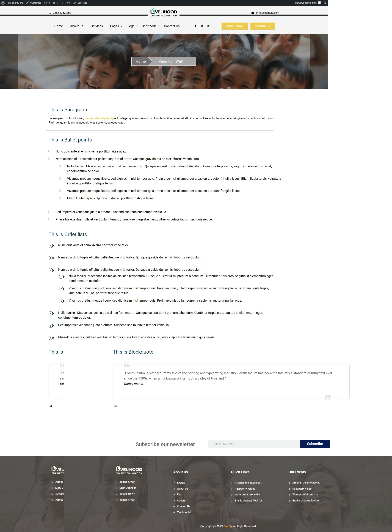Click the Home breadcrumb tab
392x532 pixels.
(141, 61)
